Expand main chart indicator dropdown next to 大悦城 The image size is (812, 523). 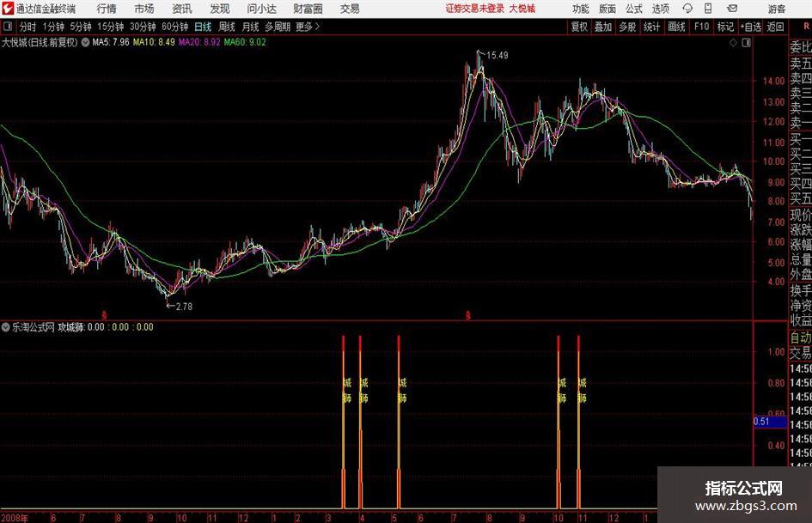(x=85, y=42)
